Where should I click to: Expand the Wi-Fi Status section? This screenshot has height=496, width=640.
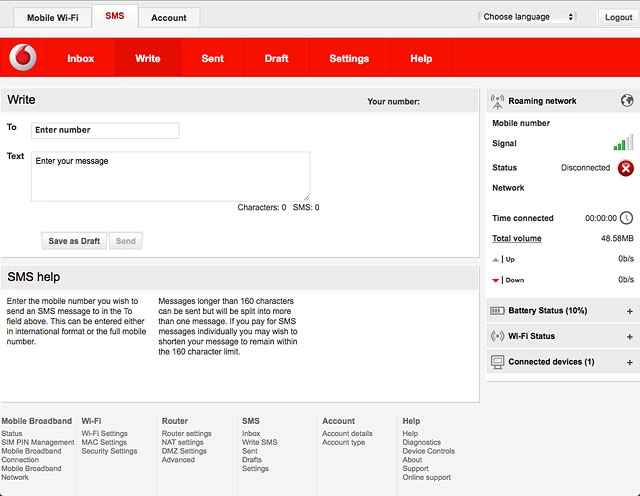[x=629, y=337]
